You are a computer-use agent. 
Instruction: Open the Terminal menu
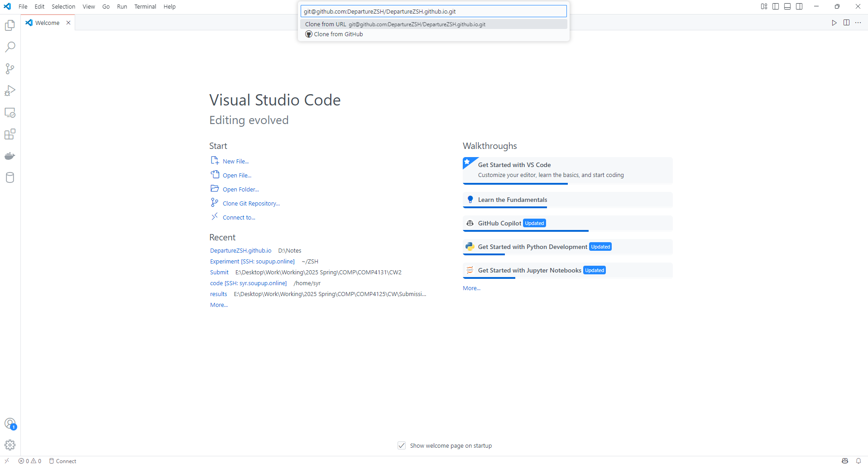point(145,6)
